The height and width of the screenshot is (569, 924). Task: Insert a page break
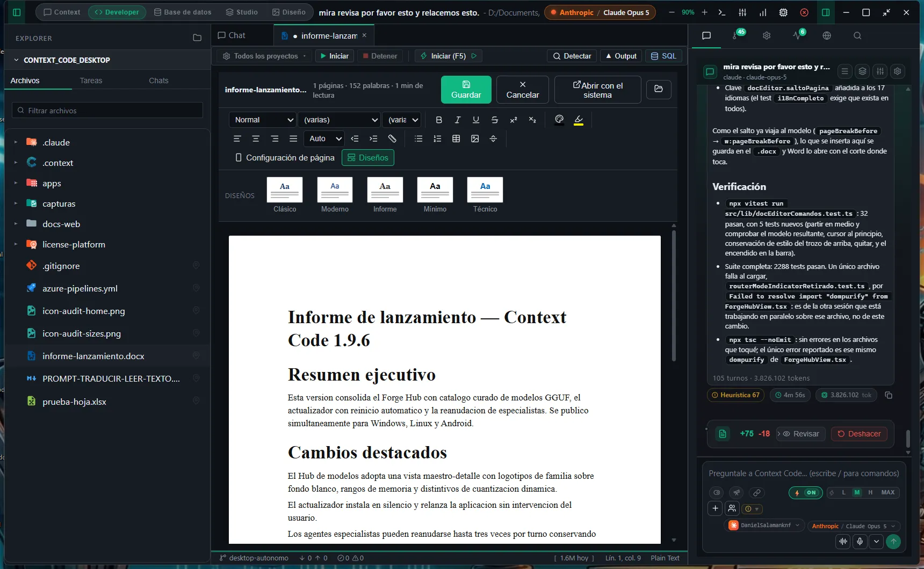[x=493, y=138]
